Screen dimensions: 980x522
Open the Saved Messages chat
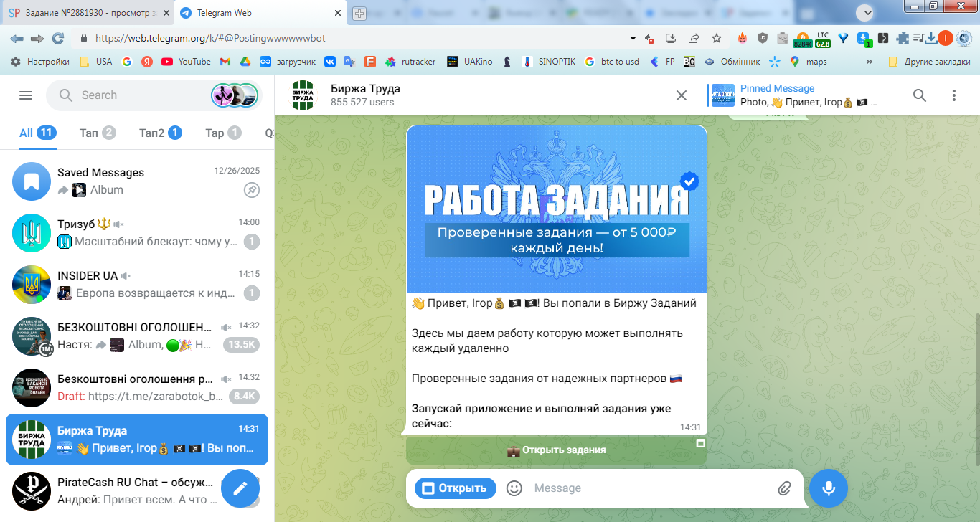[x=137, y=181]
